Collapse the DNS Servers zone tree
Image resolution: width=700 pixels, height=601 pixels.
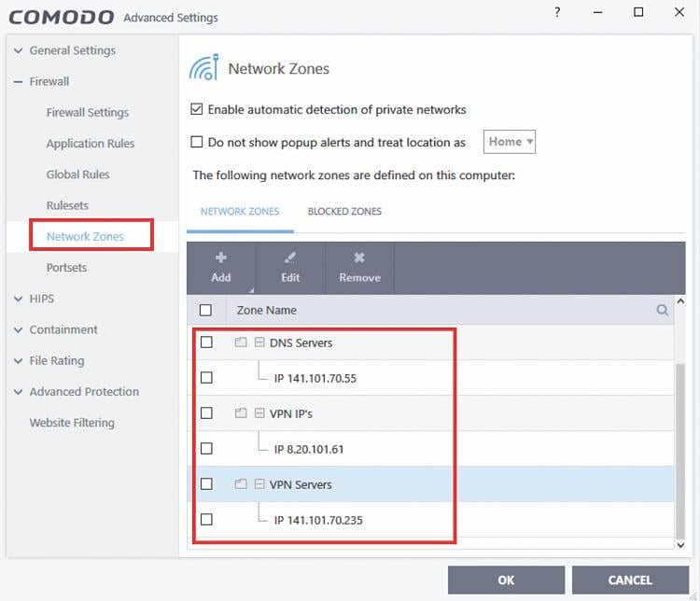[259, 342]
